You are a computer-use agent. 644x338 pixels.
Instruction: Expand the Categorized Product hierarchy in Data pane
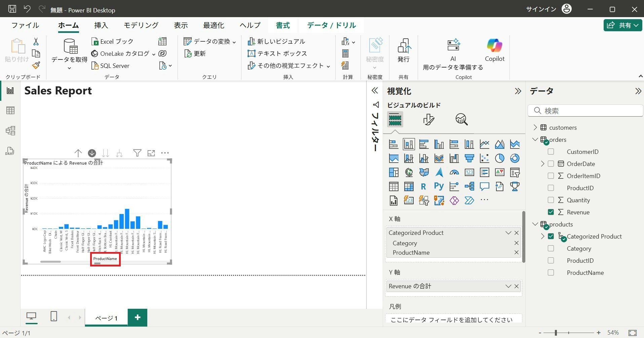542,236
